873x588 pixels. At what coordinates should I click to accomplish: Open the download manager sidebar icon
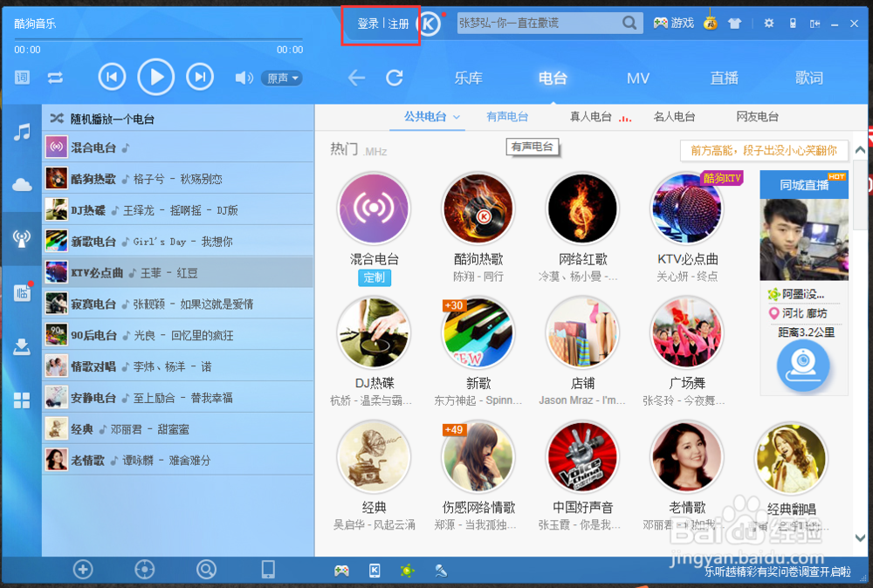tap(22, 346)
